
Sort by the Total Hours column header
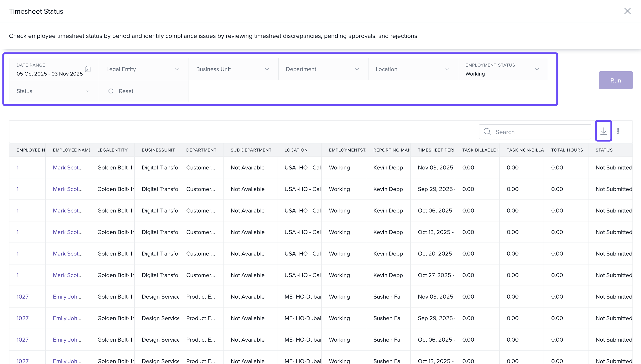[x=567, y=150]
